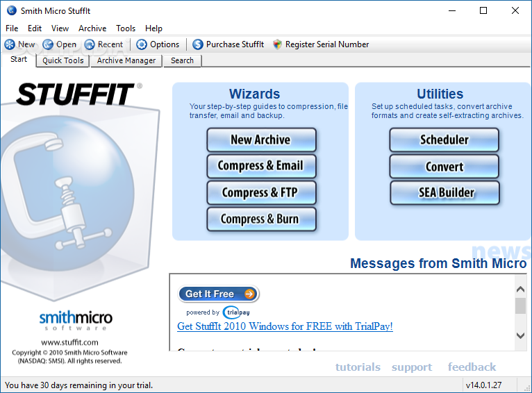532x393 pixels.
Task: Open the Options toolbar icon
Action: (142, 44)
